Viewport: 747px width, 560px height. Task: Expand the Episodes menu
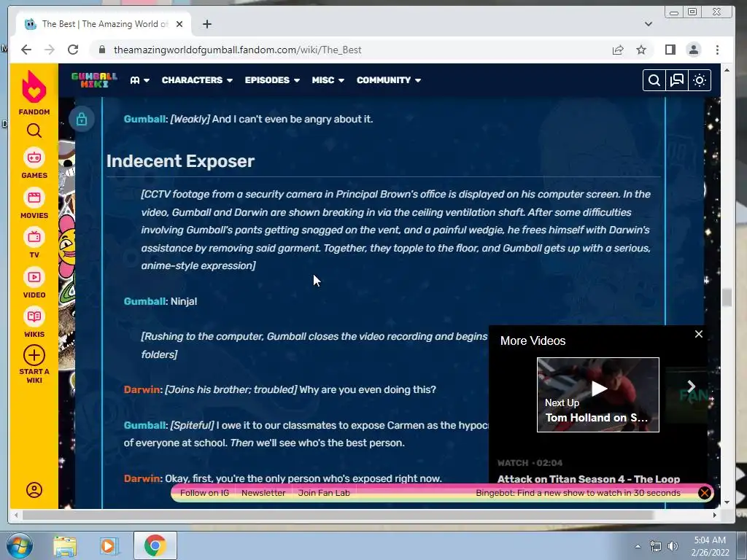tap(272, 80)
